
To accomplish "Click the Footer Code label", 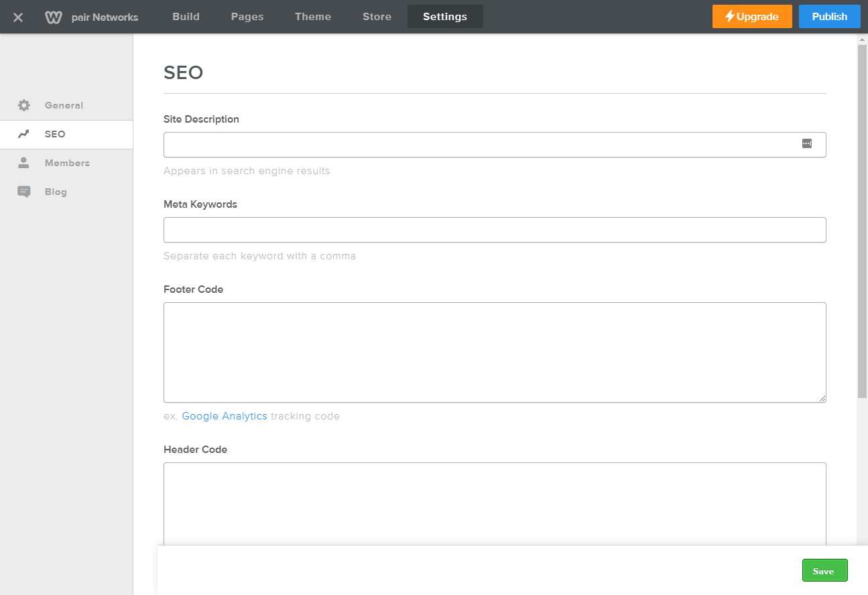I will pos(193,289).
